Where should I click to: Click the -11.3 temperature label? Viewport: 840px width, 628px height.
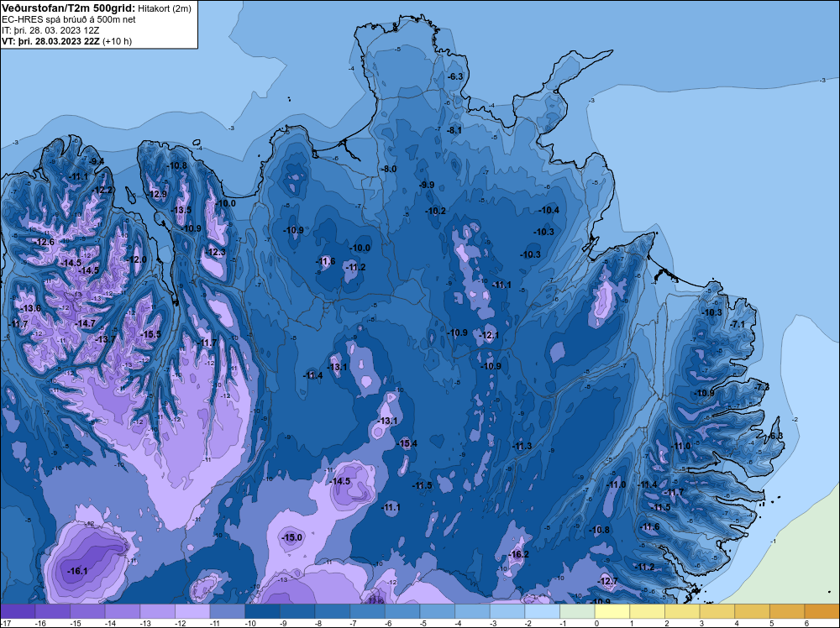(522, 446)
